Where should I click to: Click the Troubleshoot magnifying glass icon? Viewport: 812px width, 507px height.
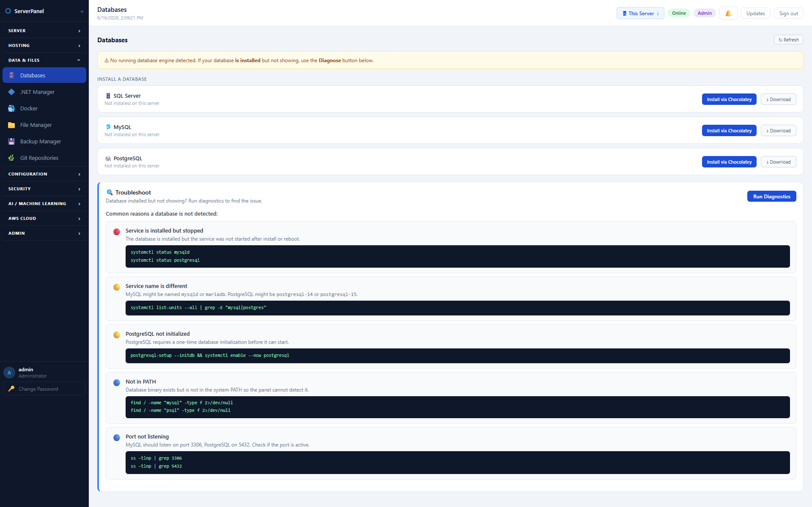click(x=110, y=192)
